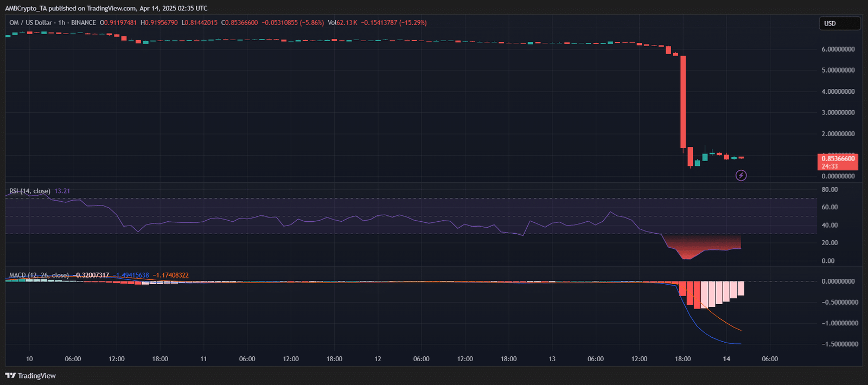
Task: Select date label 13 on time axis
Action: tap(552, 359)
